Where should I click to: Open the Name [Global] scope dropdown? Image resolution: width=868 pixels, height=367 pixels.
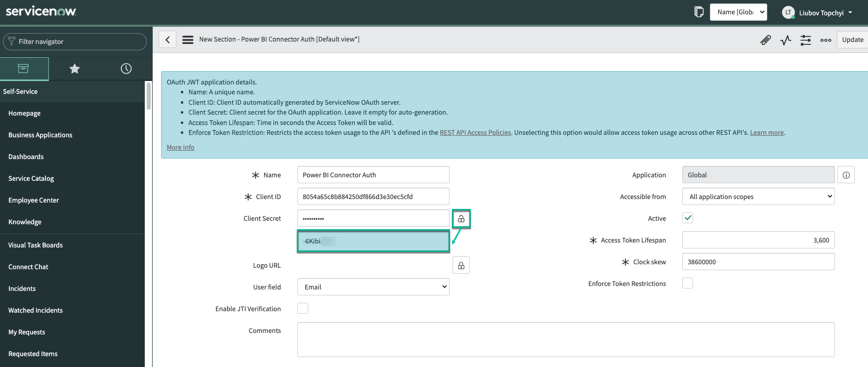click(738, 12)
